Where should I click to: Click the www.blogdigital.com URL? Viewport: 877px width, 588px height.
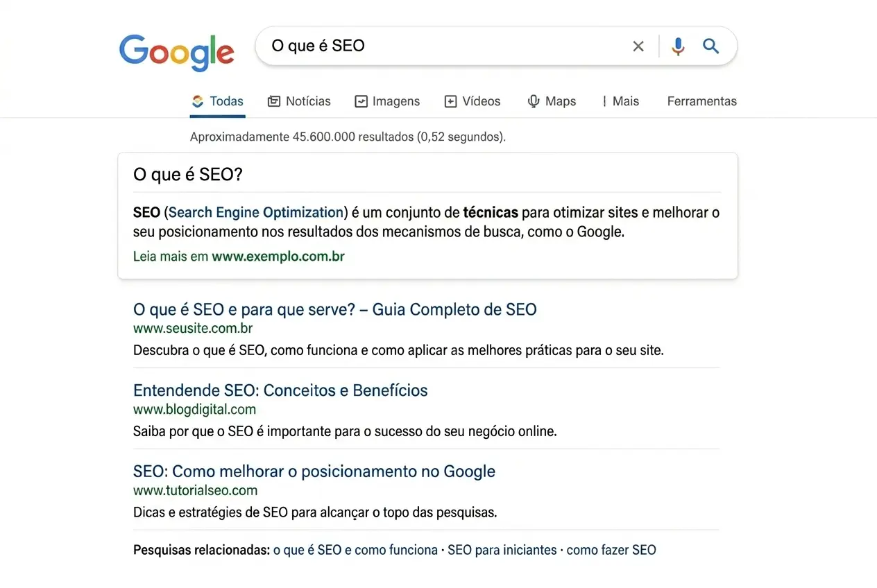click(x=194, y=410)
